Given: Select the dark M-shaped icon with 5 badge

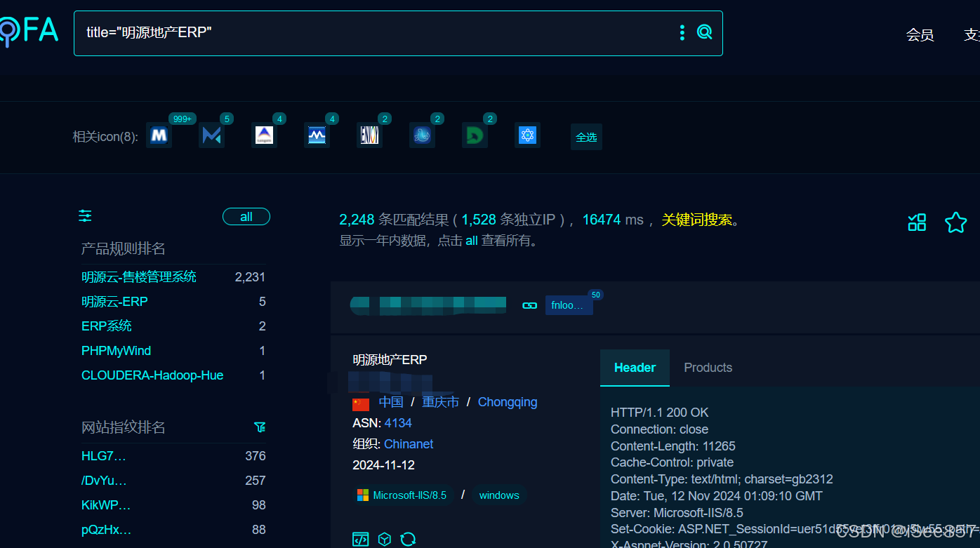Looking at the screenshot, I should pos(211,135).
